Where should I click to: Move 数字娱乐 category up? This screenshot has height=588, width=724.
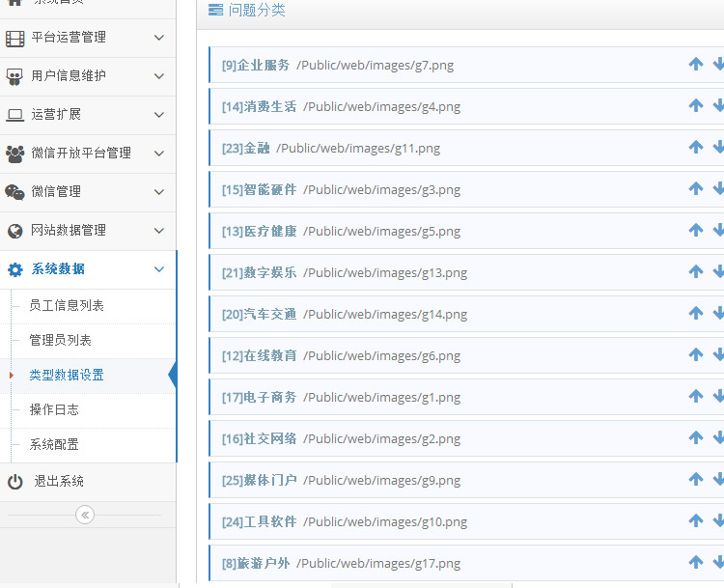pyautogui.click(x=695, y=272)
